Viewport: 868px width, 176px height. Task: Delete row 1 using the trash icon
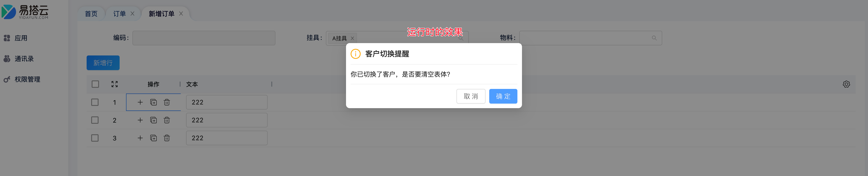click(x=167, y=102)
